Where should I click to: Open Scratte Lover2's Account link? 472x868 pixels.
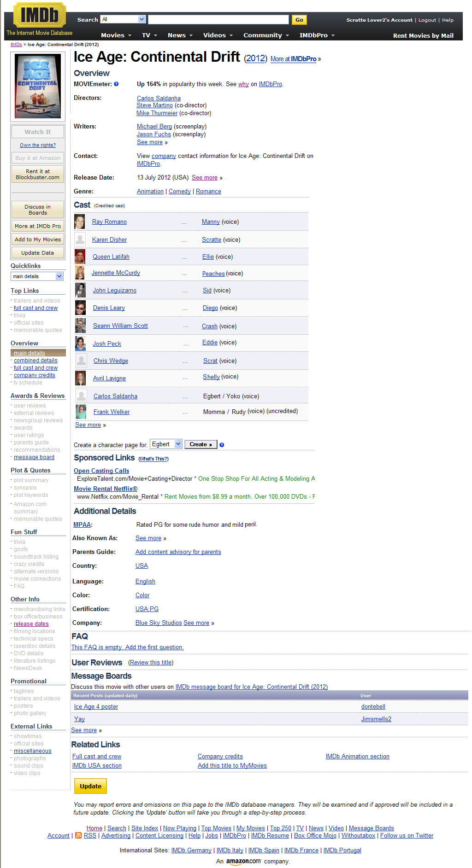(x=379, y=20)
